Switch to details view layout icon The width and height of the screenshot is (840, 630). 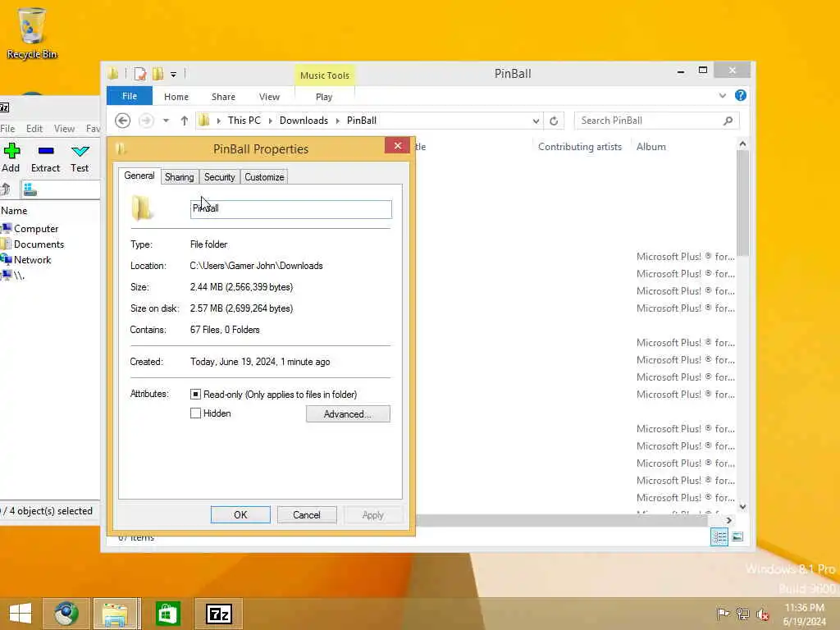click(x=719, y=536)
